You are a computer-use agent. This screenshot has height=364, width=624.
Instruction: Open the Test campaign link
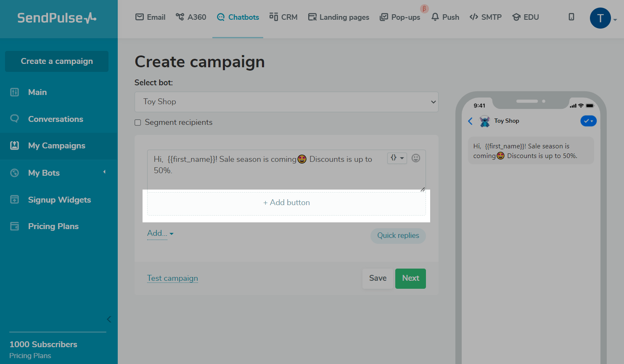[x=172, y=278]
